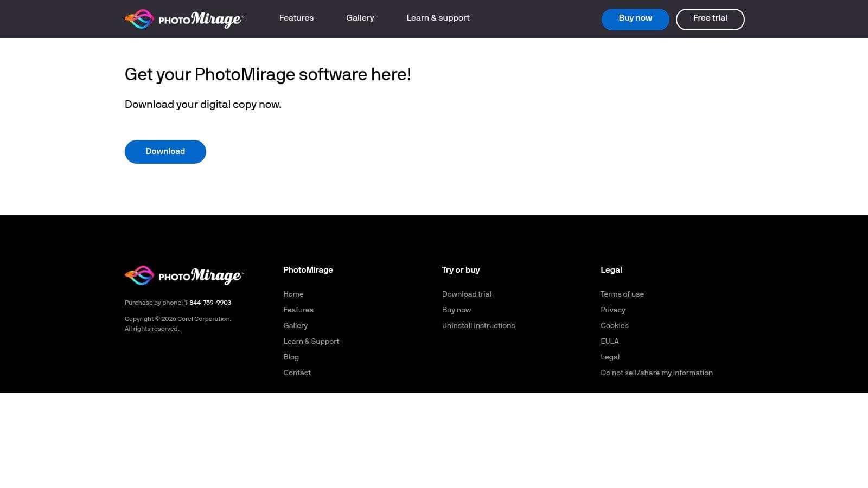
Task: Click the footer Buy now link
Action: click(x=457, y=310)
